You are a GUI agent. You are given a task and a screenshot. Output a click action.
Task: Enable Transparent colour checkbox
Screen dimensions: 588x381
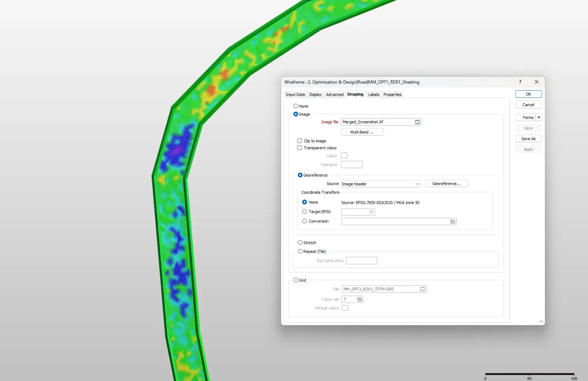click(300, 148)
